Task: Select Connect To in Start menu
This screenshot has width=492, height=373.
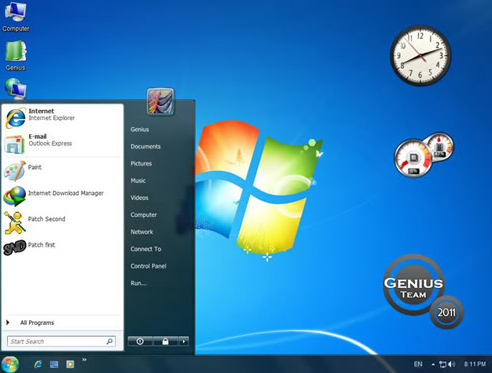Action: 146,249
